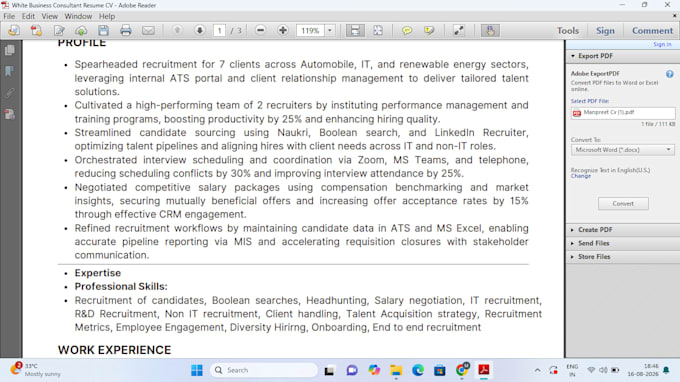Screen dimensions: 680x382
Task: Open Microsoft Edge from taskbar
Action: [418, 370]
